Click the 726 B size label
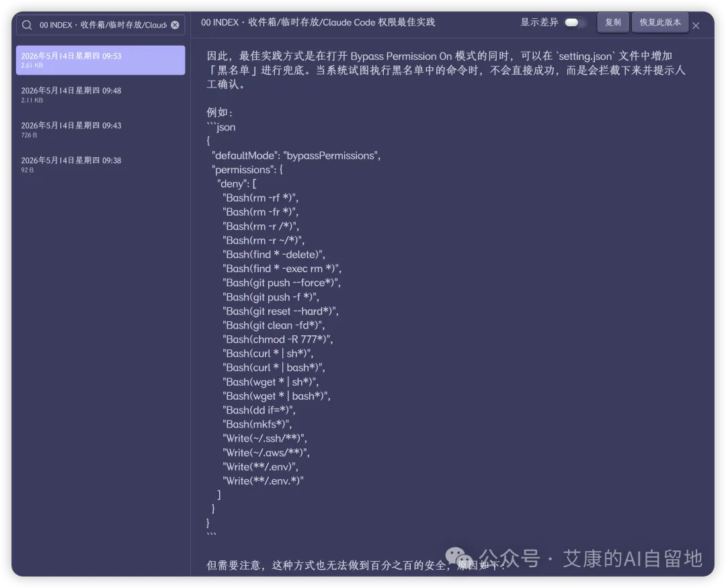This screenshot has width=726, height=588. click(x=29, y=135)
